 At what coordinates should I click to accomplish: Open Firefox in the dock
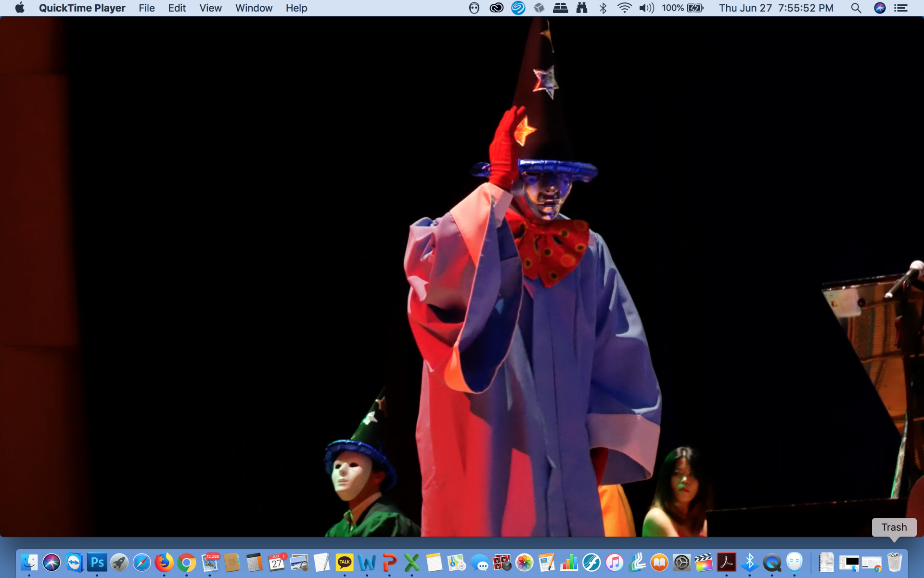[164, 562]
